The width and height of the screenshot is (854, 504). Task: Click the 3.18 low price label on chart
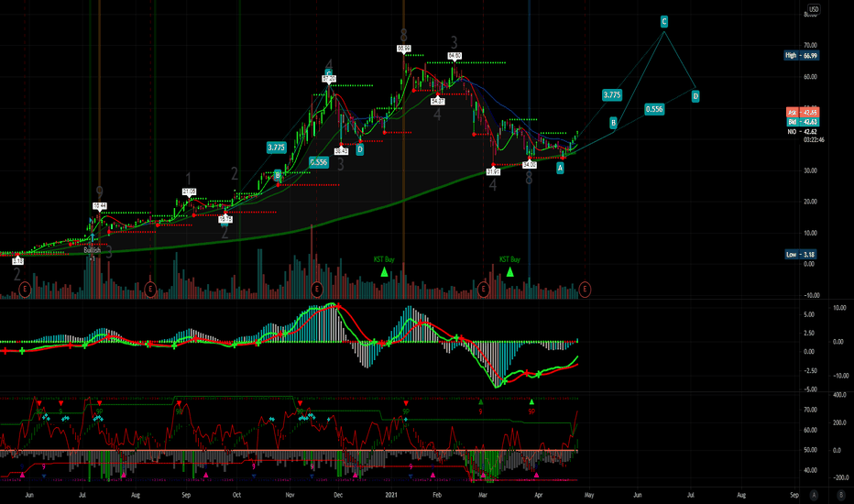[17, 261]
